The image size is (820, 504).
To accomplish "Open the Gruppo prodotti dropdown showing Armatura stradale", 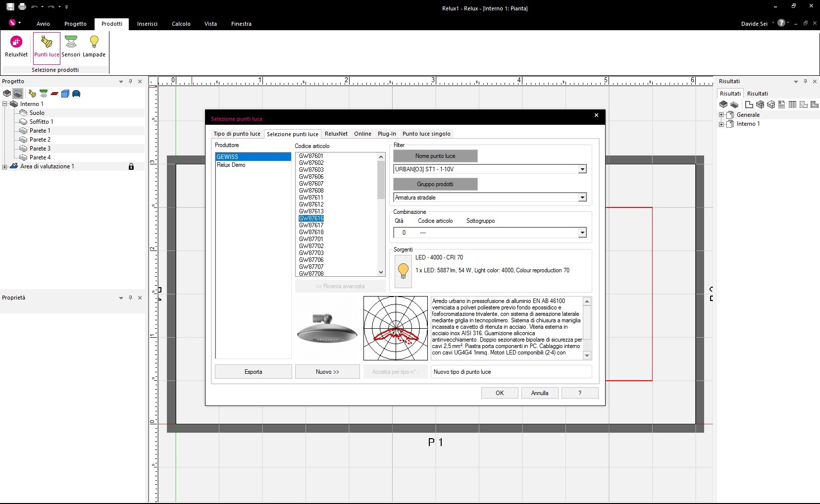I will click(582, 198).
